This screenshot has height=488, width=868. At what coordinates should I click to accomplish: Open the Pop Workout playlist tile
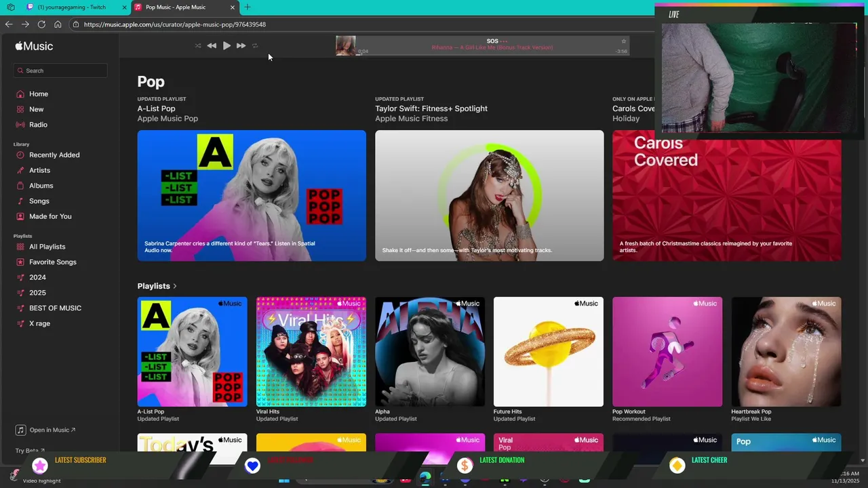pos(667,352)
